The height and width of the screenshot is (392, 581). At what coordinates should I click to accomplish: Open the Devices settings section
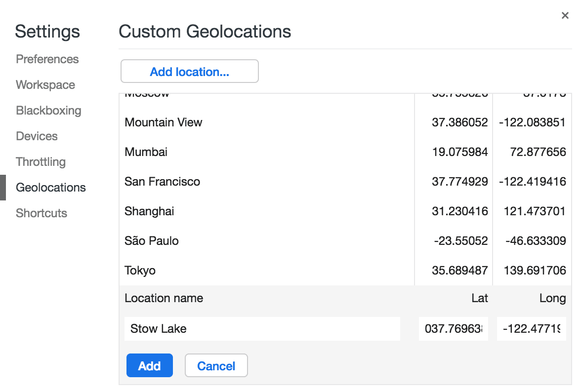tap(37, 136)
